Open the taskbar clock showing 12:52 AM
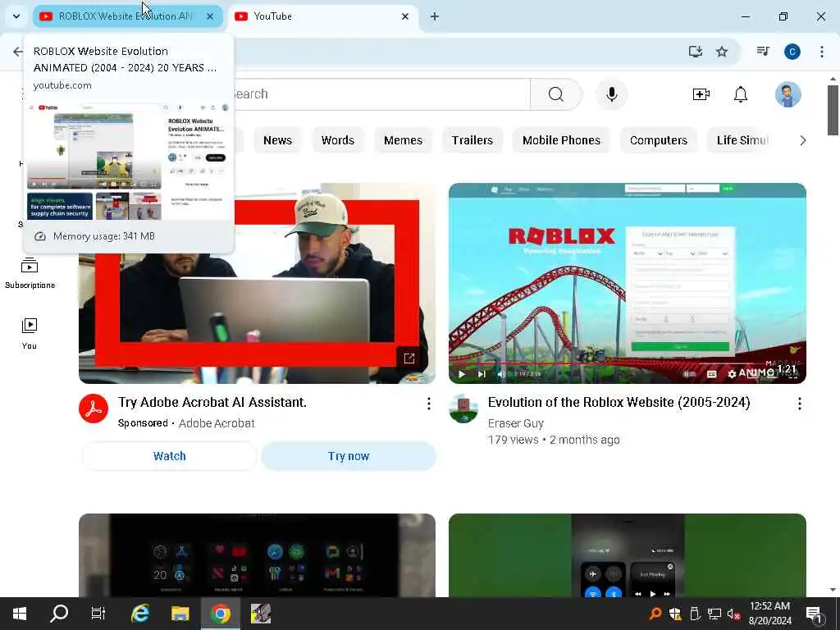This screenshot has height=630, width=840. 769,614
